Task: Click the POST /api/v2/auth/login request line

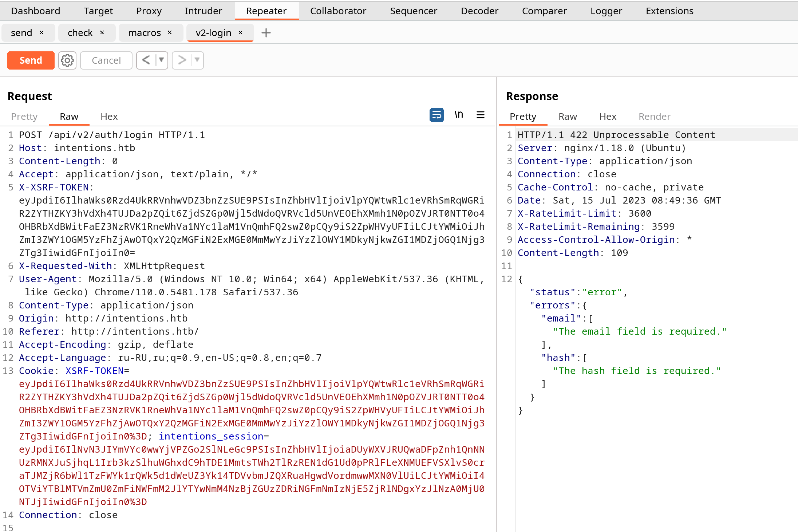Action: [x=112, y=135]
